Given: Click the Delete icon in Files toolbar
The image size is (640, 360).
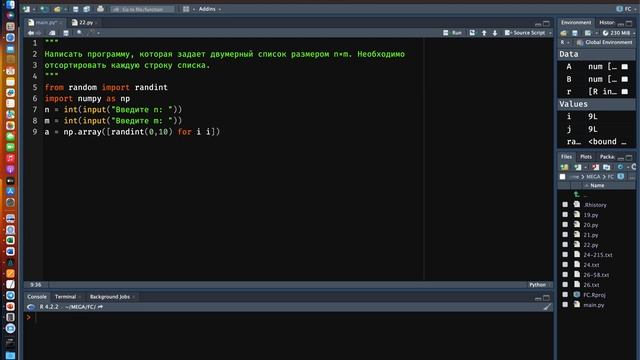Looking at the screenshot, I should tap(596, 167).
